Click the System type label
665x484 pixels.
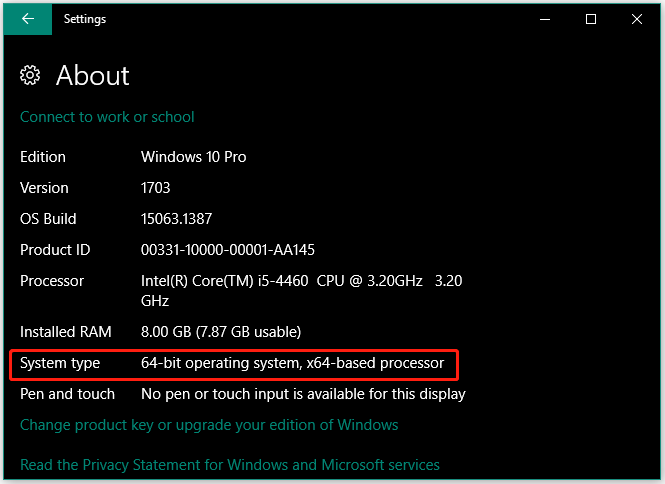pyautogui.click(x=60, y=363)
